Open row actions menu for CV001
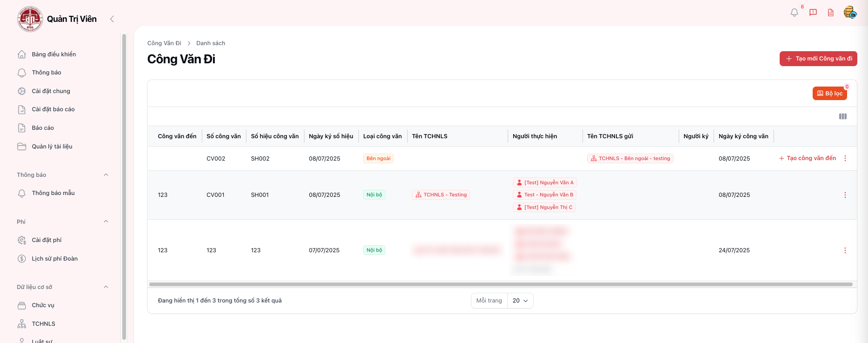This screenshot has width=868, height=343. (x=845, y=195)
